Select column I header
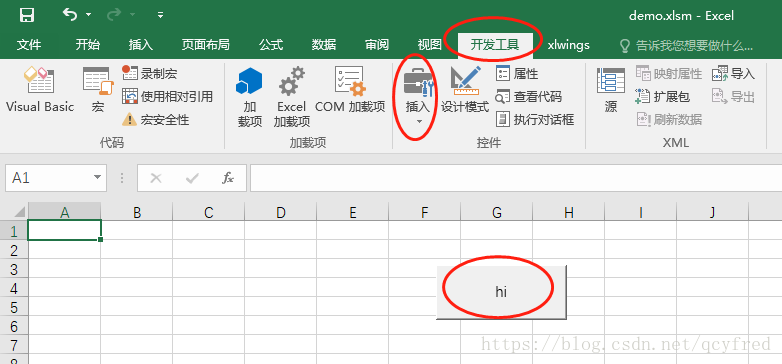Image resolution: width=782 pixels, height=364 pixels. coord(640,212)
